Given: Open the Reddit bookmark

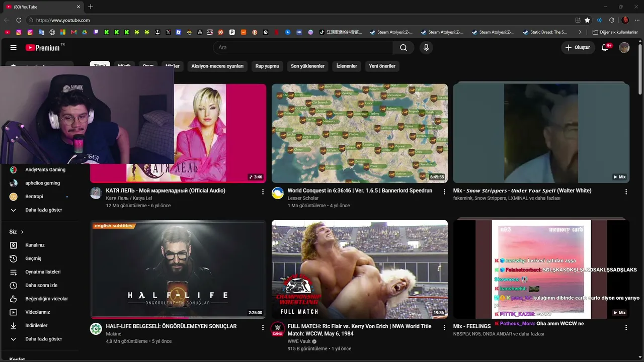Looking at the screenshot, I should (221, 32).
